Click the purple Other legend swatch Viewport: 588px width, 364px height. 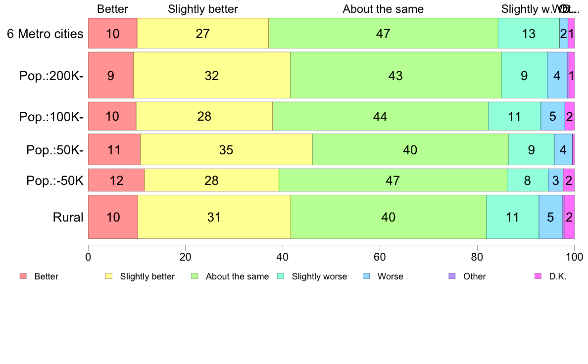(x=452, y=276)
